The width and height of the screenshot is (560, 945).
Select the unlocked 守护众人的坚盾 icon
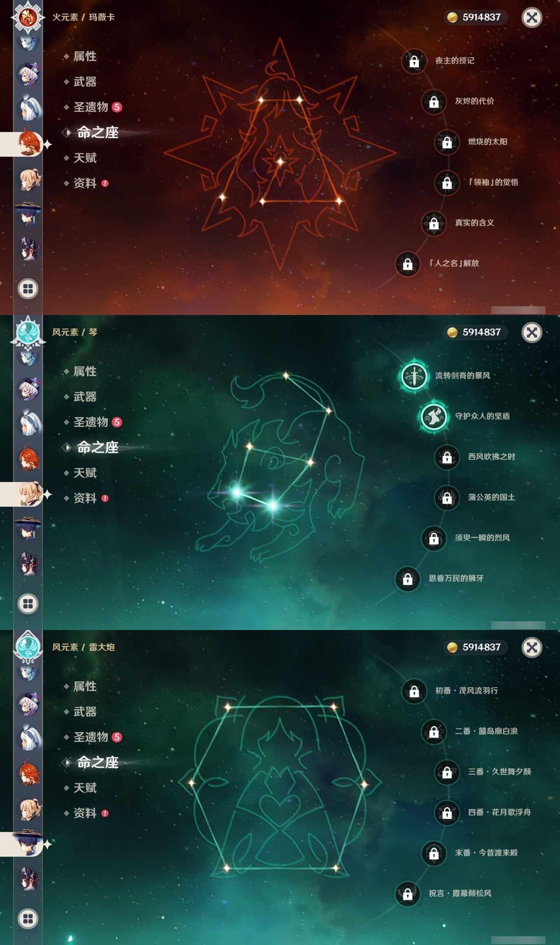[x=434, y=416]
